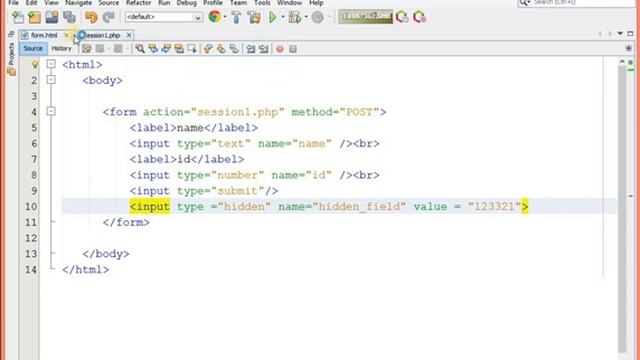
Task: Click the New Project toolbar icon
Action: 35,17
